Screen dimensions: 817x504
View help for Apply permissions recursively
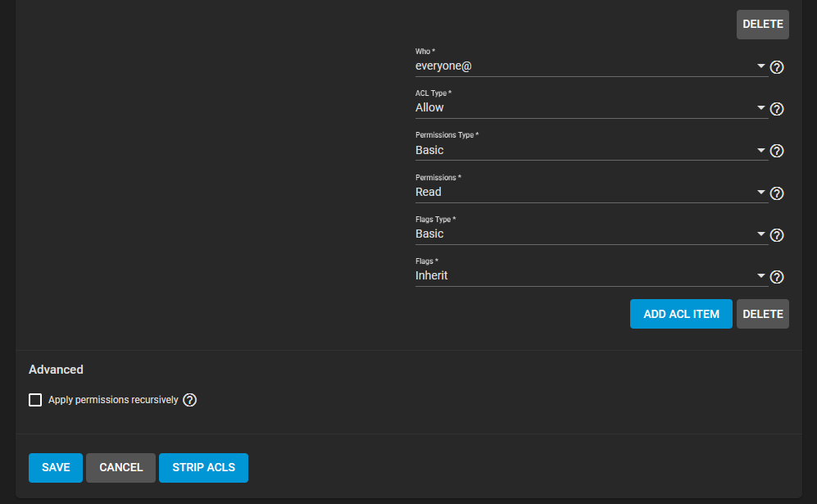pyautogui.click(x=189, y=400)
